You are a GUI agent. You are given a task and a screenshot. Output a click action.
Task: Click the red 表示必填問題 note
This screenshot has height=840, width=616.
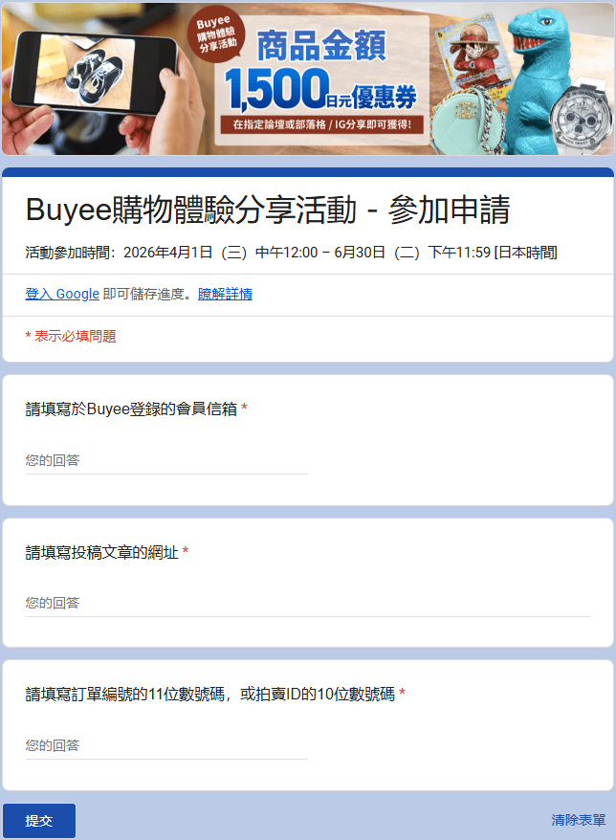pos(71,337)
